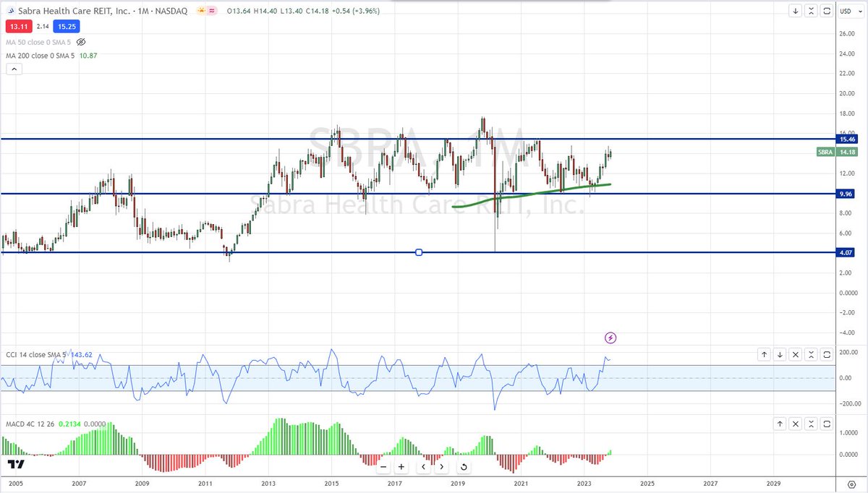Select the MA 200 close indicator label
The height and width of the screenshot is (493, 868).
[39, 56]
